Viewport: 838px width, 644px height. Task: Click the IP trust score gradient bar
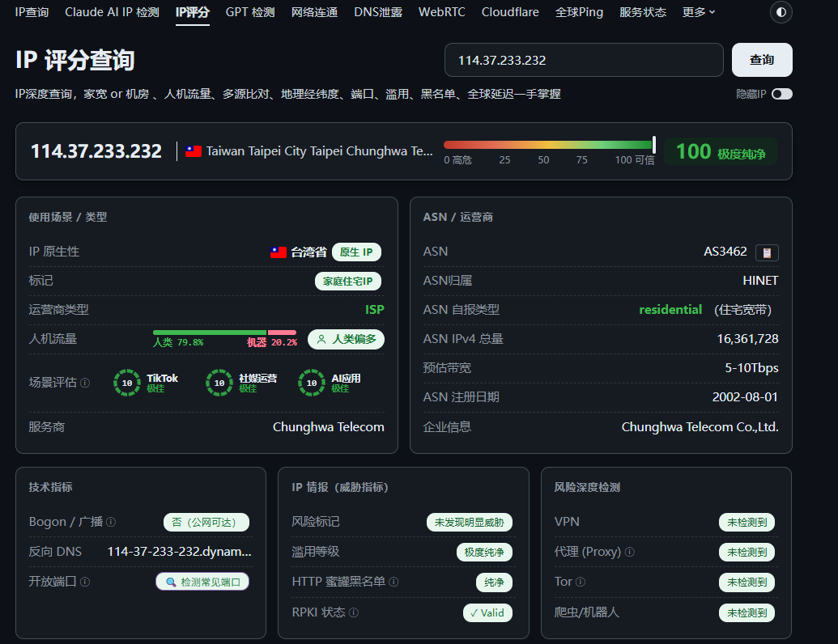550,145
